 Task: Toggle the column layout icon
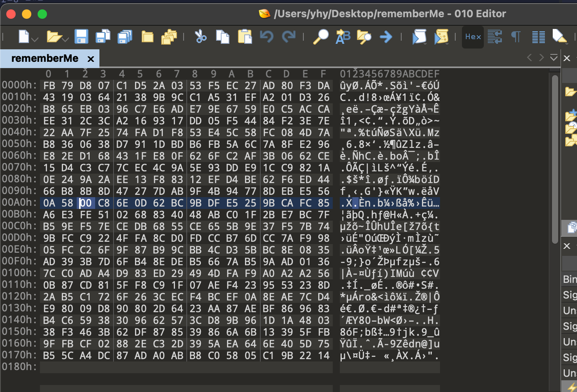(x=538, y=37)
